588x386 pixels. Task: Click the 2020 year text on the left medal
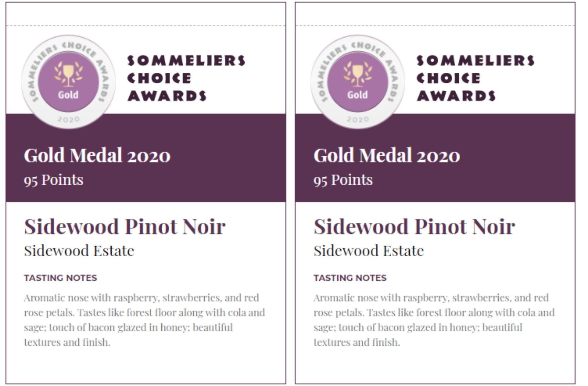click(69, 119)
